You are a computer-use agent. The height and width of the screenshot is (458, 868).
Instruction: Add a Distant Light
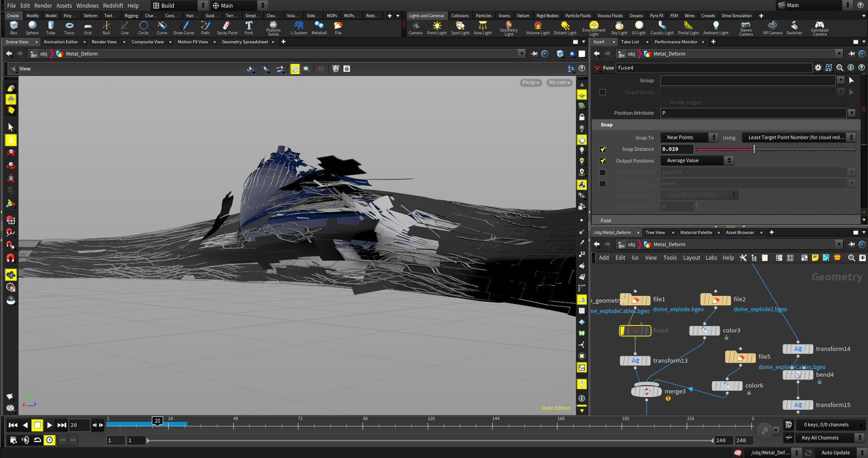tap(565, 28)
